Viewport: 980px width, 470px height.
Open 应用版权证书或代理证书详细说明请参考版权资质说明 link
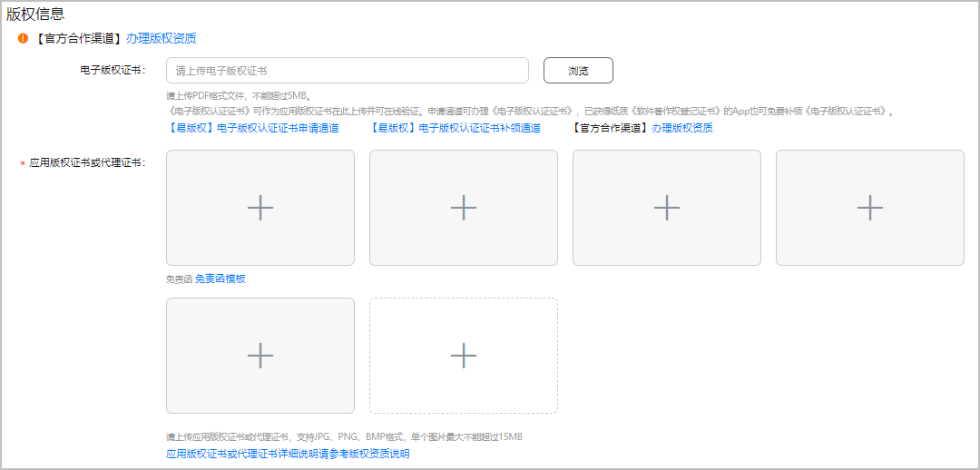point(289,454)
